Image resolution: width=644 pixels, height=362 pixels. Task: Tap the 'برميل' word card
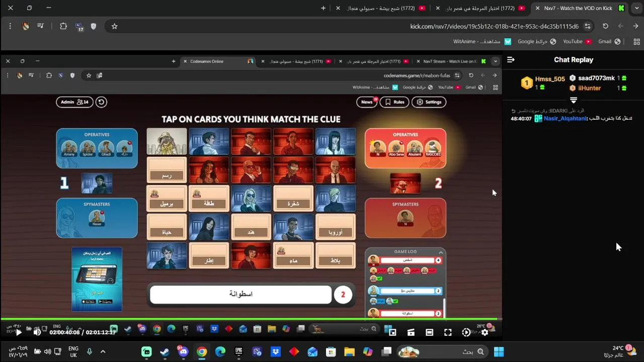(167, 198)
